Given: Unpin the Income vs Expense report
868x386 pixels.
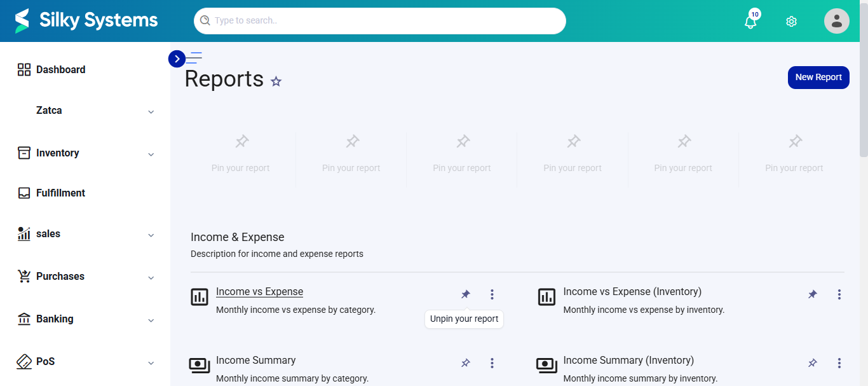Looking at the screenshot, I should 466,294.
